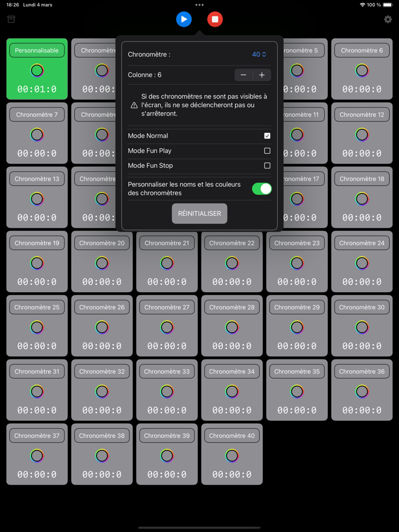Image resolution: width=399 pixels, height=532 pixels.
Task: Open color picker of Chronomètre 6
Action: coord(362,71)
